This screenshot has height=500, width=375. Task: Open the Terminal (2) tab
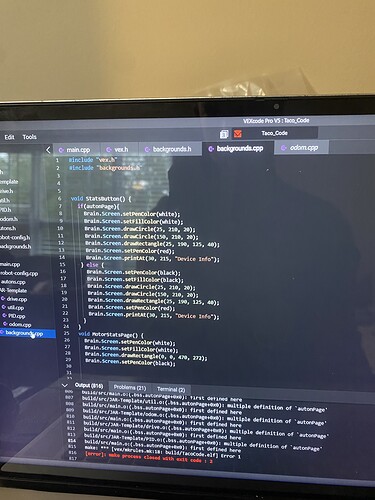pos(171,389)
